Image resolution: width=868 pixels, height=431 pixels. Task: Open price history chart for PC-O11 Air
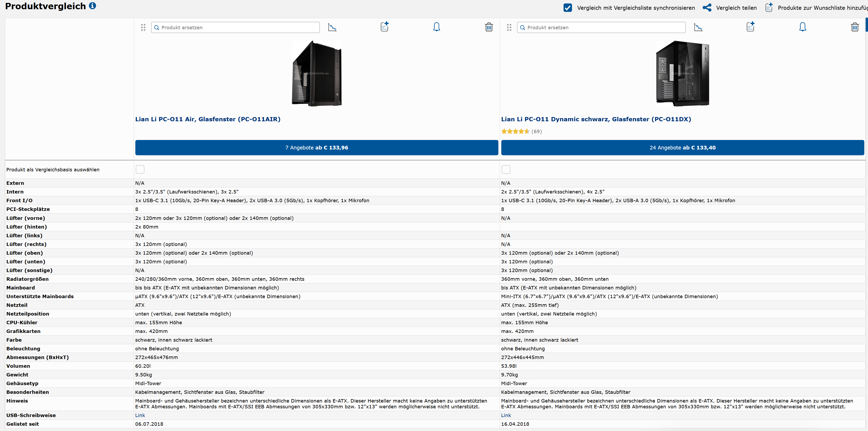click(332, 27)
